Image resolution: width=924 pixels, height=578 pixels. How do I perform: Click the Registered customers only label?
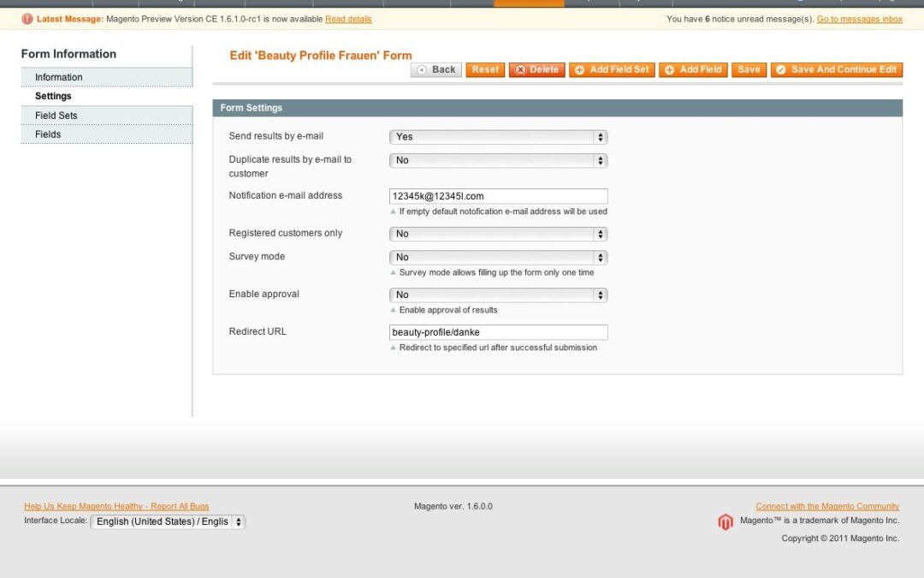(285, 233)
